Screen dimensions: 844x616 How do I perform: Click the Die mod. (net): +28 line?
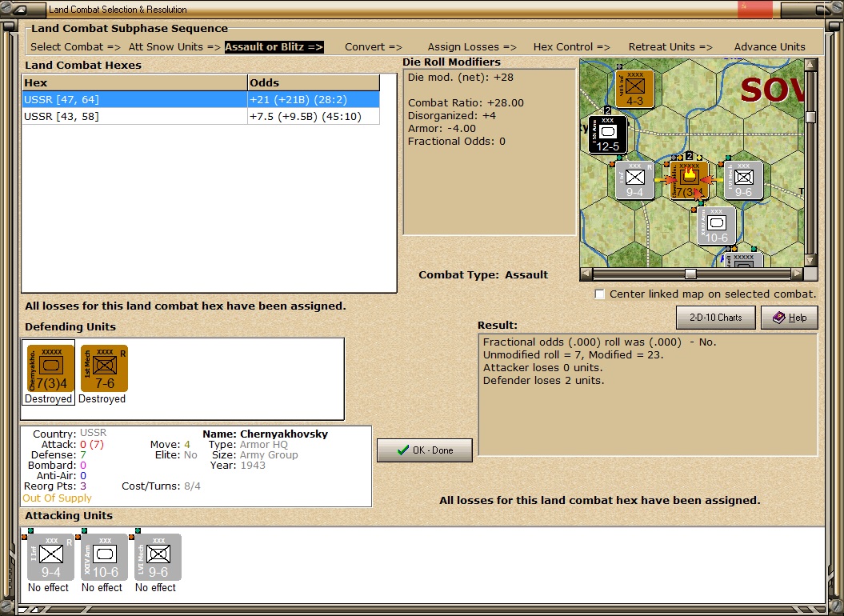pyautogui.click(x=461, y=77)
